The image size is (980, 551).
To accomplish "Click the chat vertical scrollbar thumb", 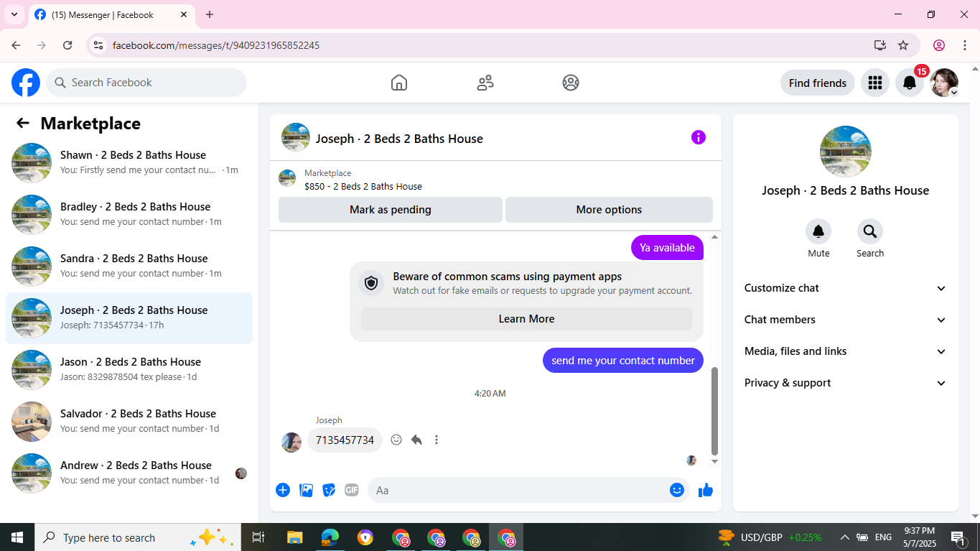I will pos(714,411).
